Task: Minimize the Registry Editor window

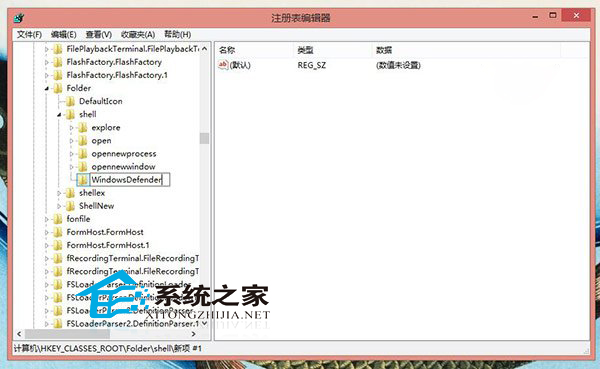Action: click(x=535, y=16)
